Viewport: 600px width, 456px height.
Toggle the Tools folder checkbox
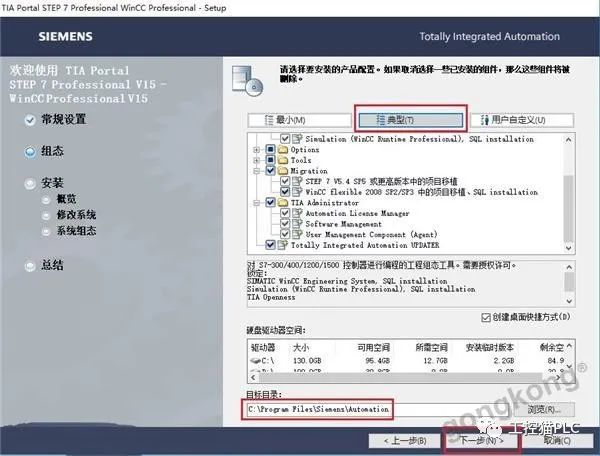[x=270, y=160]
